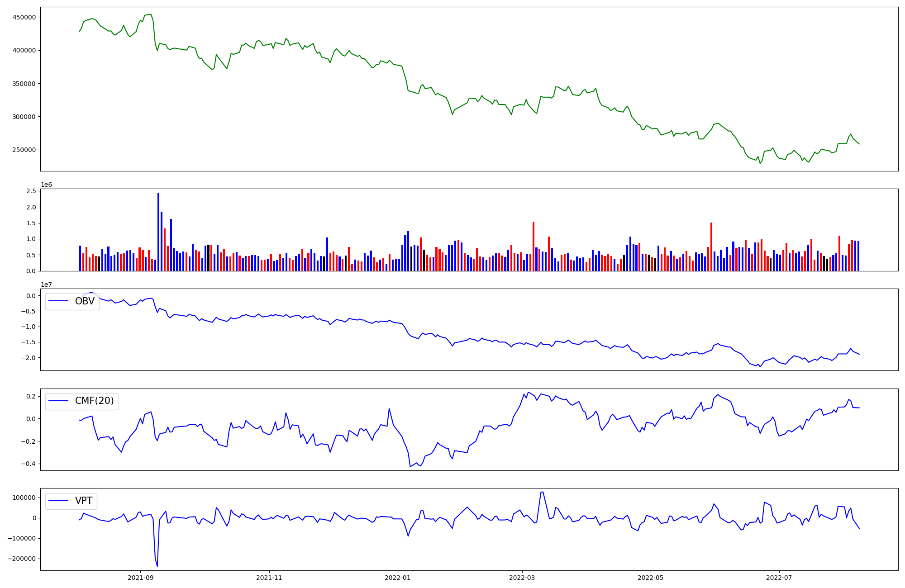Viewport: 905px width, 588px height.
Task: Click the 350000 price axis tick label
Action: (x=24, y=84)
